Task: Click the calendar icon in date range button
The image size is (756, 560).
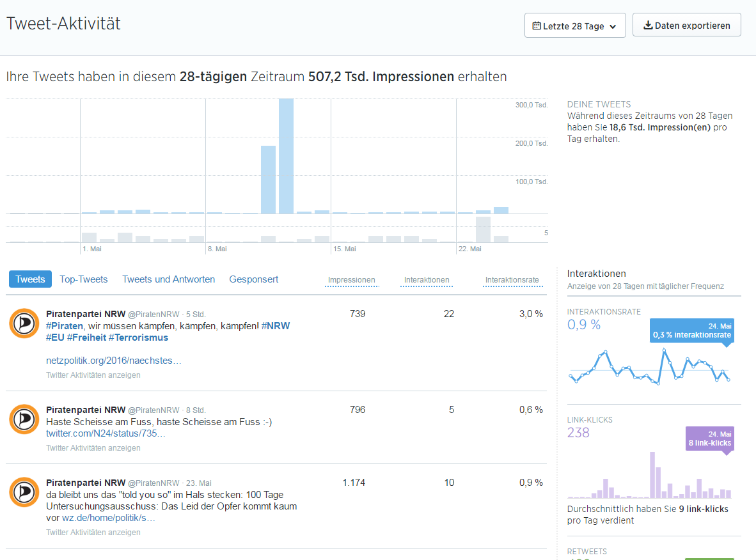Action: coord(537,26)
